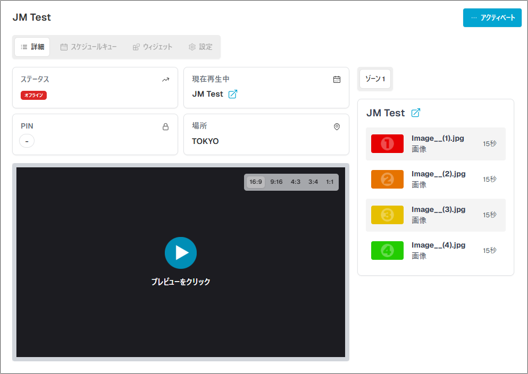
Task: Open the ウィジェット tab
Action: [x=153, y=47]
